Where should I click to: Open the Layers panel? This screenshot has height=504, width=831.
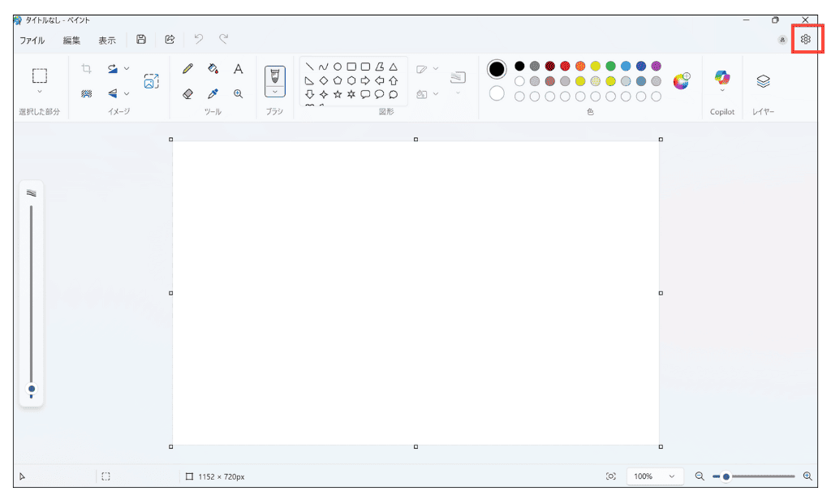point(763,81)
